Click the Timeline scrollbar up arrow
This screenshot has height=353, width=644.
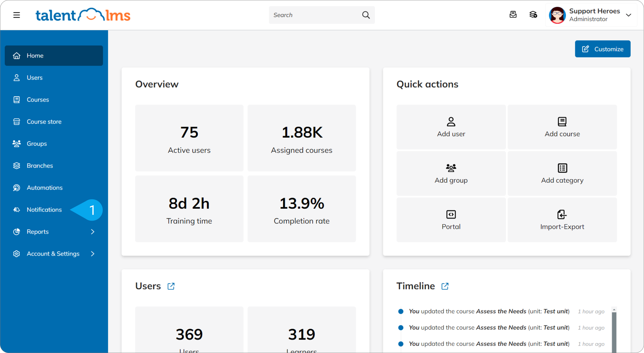614,310
